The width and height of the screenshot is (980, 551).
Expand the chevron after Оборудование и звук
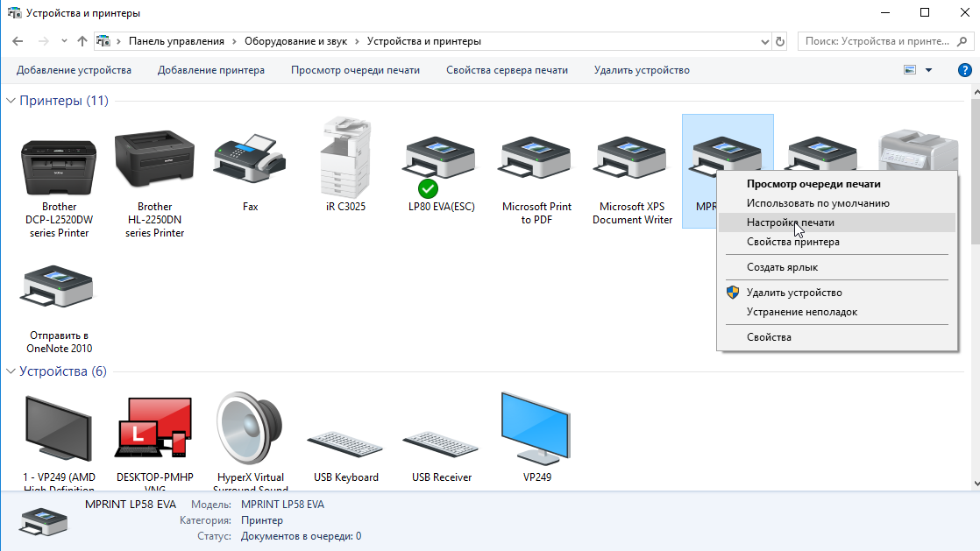[x=357, y=41]
